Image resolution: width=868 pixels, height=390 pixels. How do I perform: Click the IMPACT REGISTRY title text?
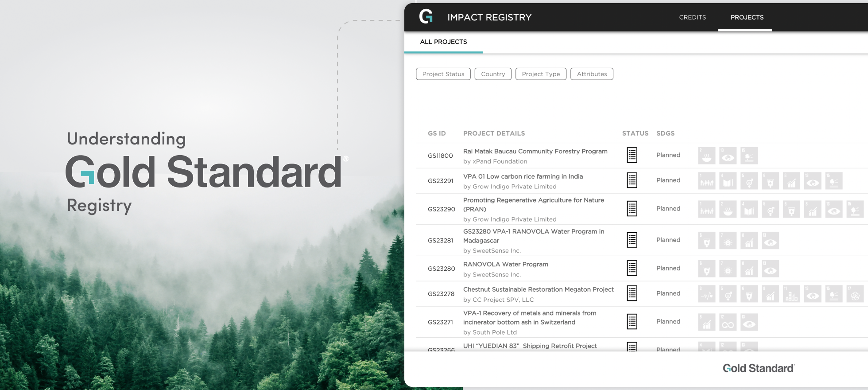[x=489, y=17]
